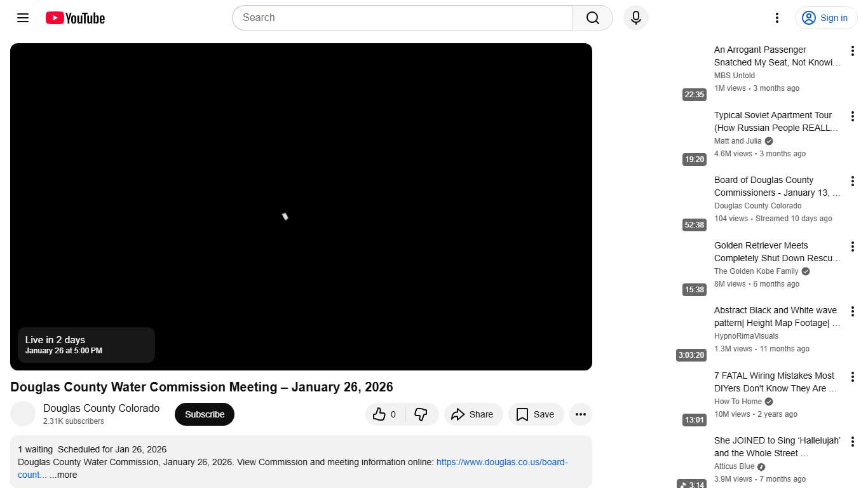This screenshot has width=868, height=488.
Task: Click the Search input field
Action: pyautogui.click(x=402, y=18)
